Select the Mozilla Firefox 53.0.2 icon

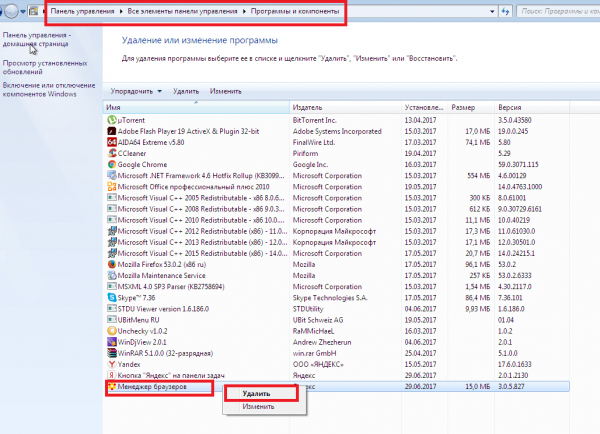click(110, 263)
